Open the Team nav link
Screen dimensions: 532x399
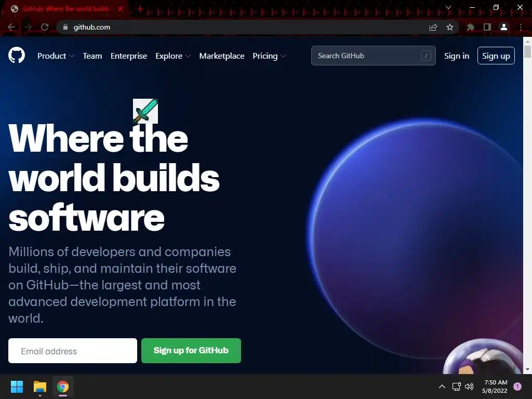[92, 56]
